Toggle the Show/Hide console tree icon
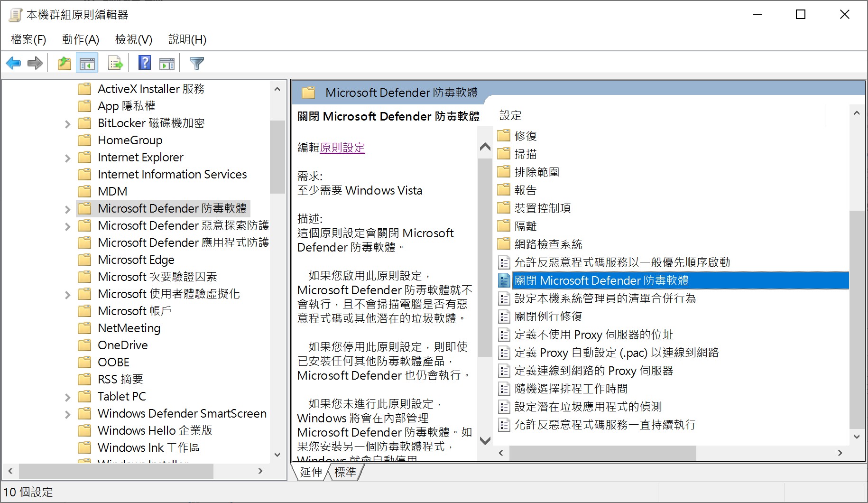The image size is (868, 503). [87, 63]
